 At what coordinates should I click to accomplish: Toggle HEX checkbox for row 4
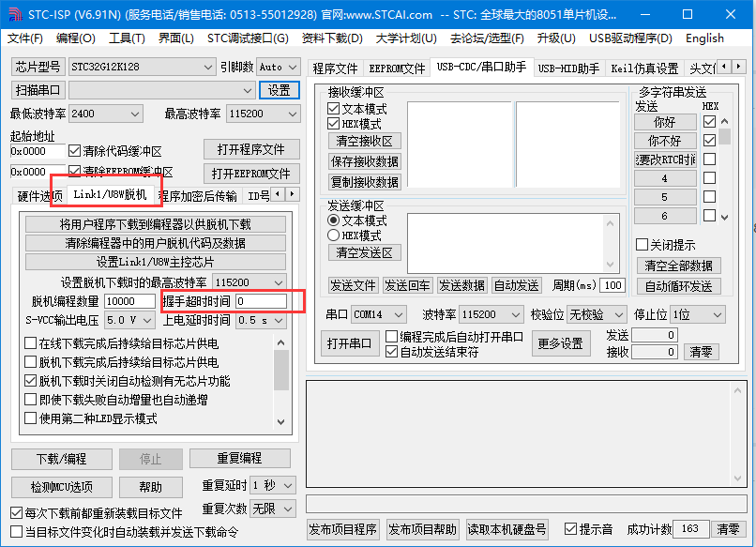click(709, 178)
